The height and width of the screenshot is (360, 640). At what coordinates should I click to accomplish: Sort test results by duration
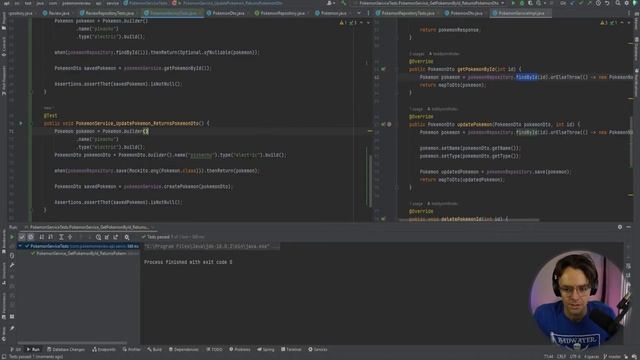click(51, 237)
